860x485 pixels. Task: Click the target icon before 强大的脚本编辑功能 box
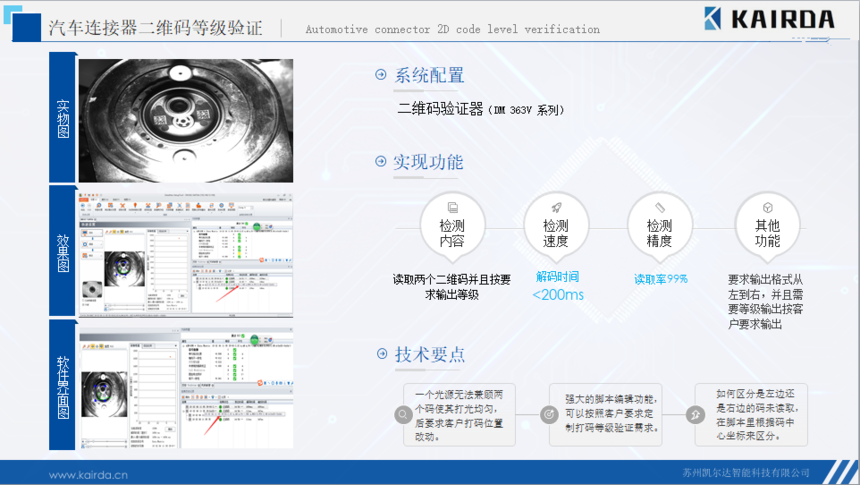(x=549, y=414)
